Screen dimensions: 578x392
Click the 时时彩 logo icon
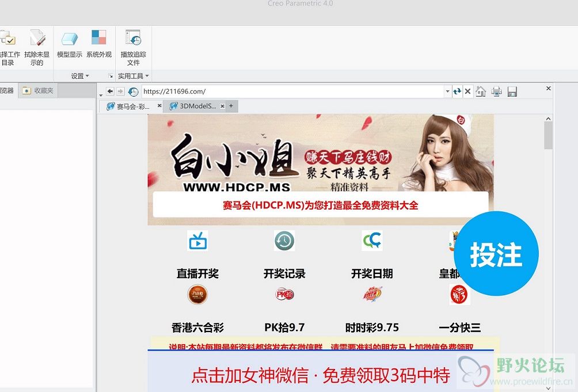[371, 294]
